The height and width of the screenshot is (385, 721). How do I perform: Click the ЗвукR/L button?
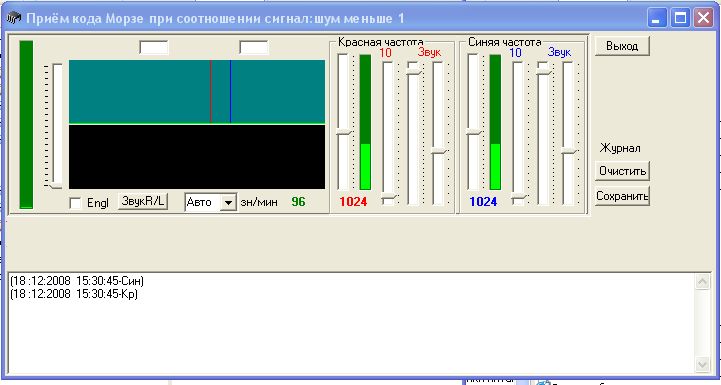[143, 201]
